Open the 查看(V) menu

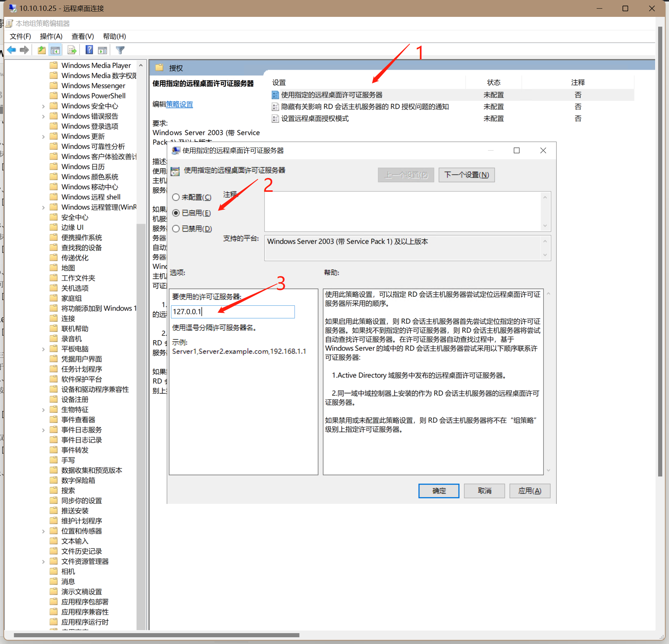coord(82,36)
